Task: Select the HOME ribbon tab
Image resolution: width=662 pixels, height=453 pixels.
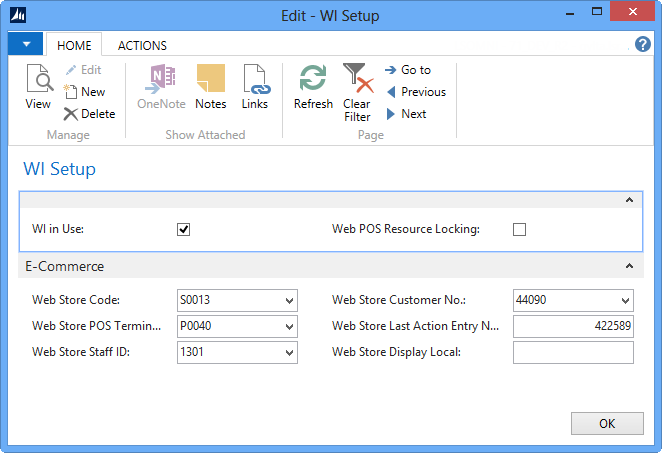Action: point(74,45)
